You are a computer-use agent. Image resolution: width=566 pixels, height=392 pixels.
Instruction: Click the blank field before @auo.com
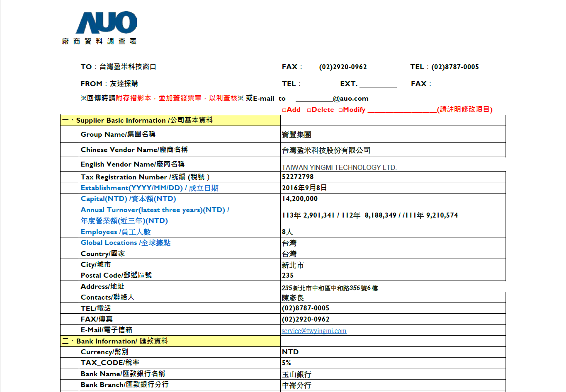pos(314,99)
